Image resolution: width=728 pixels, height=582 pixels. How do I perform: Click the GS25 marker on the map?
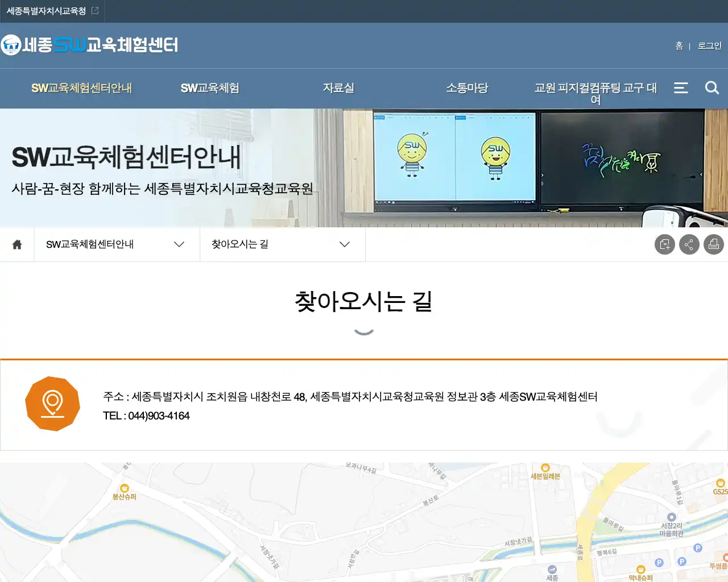point(720,488)
